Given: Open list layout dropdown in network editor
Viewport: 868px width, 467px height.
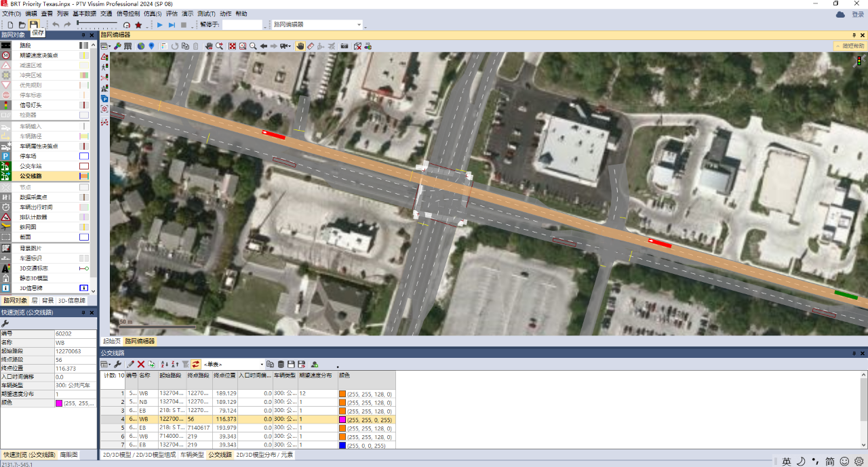Looking at the screenshot, I should coord(106,46).
